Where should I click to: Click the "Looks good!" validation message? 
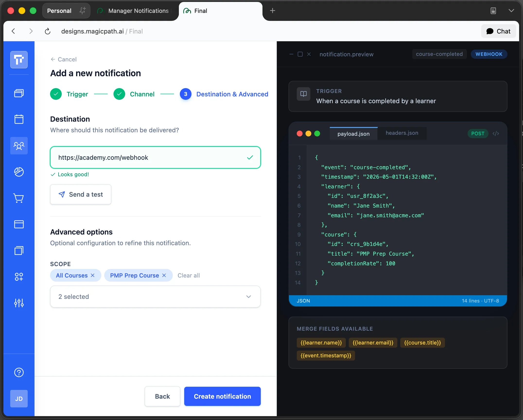pos(70,174)
